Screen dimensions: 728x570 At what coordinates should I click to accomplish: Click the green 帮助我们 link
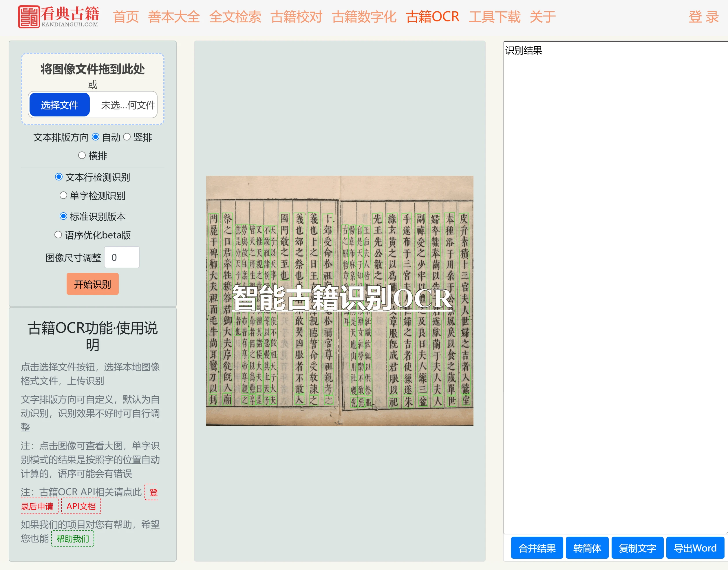[73, 538]
